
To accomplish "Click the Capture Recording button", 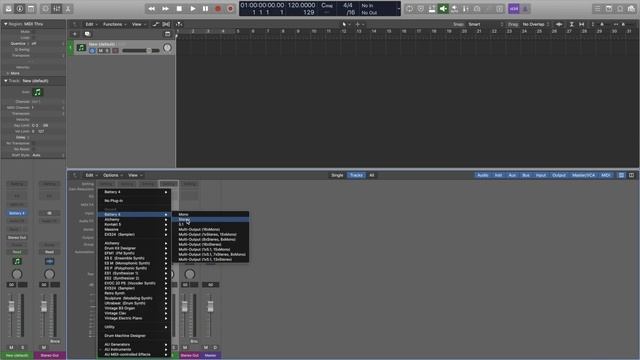I will tap(231, 9).
